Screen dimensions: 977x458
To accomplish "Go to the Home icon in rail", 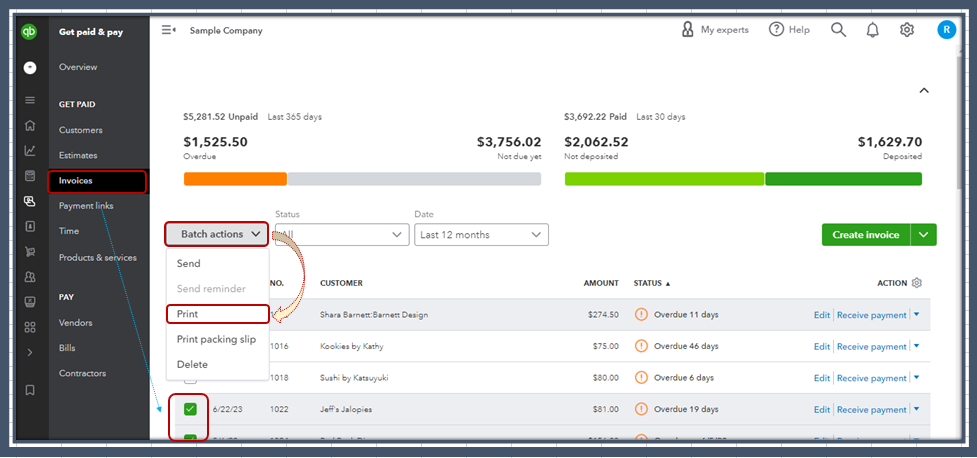I will click(x=29, y=126).
